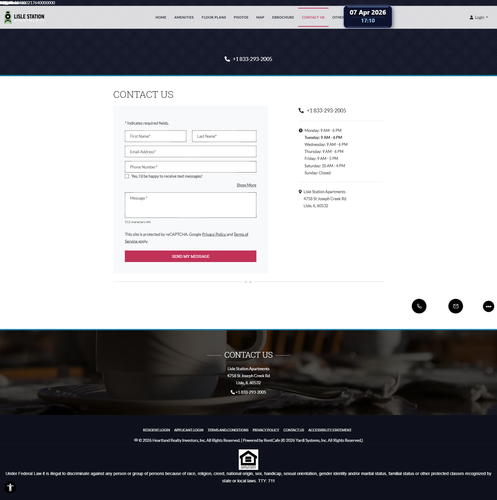497x500 pixels.
Task: Click the Lisle Station logo
Action: point(24,17)
